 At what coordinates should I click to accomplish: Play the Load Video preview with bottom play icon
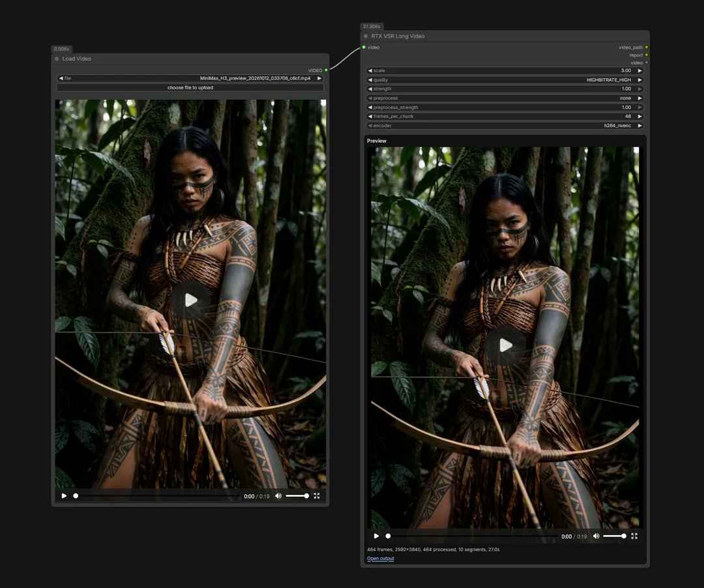tap(64, 496)
